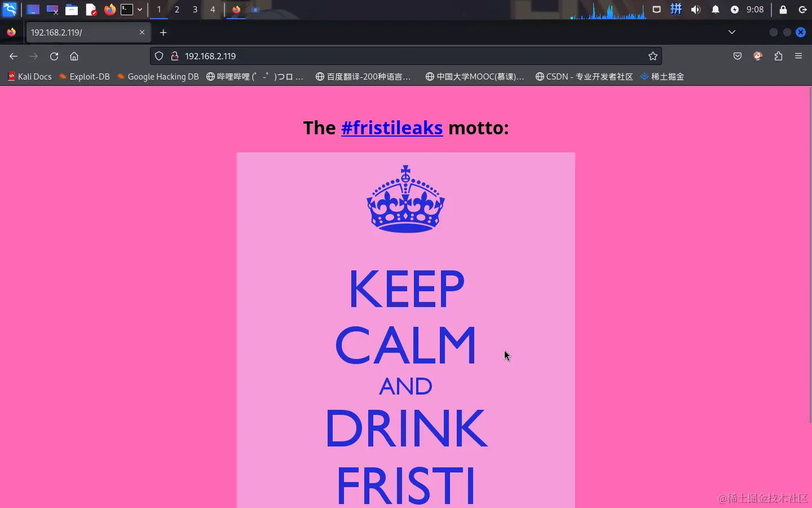Open the 中国大学MOOC bookmark

pos(475,77)
